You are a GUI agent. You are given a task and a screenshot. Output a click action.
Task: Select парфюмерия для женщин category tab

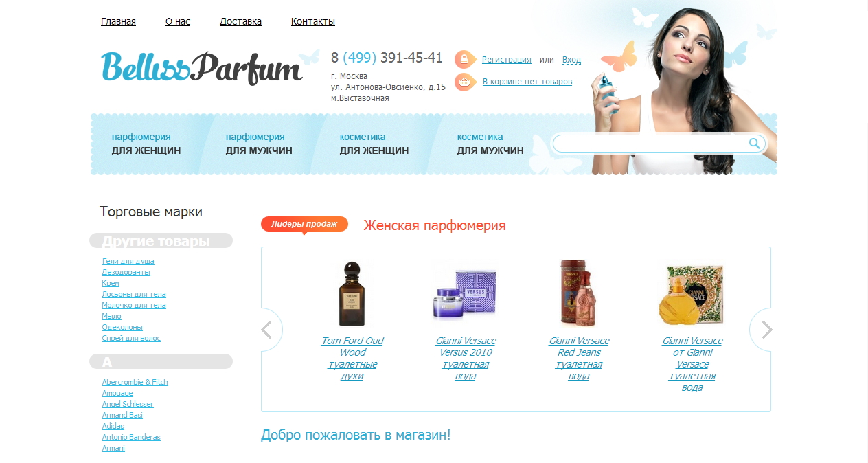click(146, 144)
